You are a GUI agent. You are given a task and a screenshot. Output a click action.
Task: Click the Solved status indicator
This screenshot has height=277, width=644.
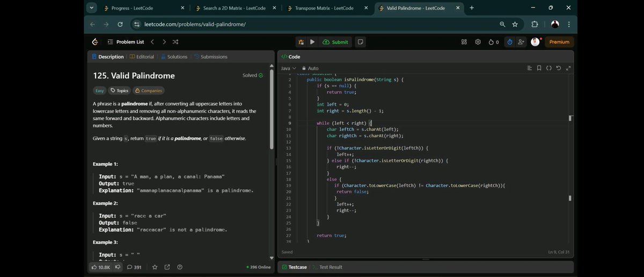pos(253,76)
